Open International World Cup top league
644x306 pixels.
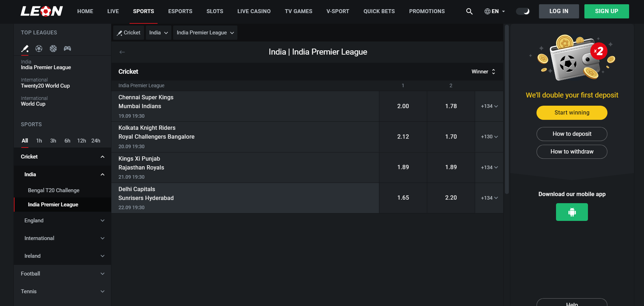[x=34, y=101]
